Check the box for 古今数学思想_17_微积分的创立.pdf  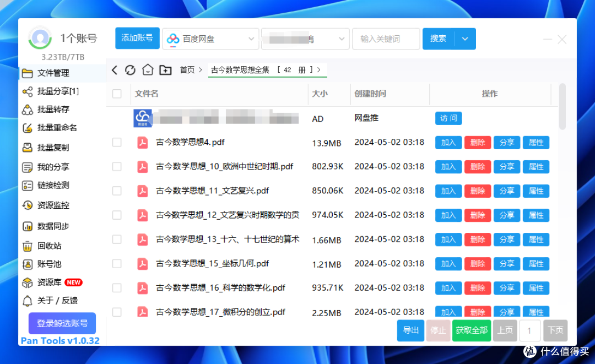(117, 312)
